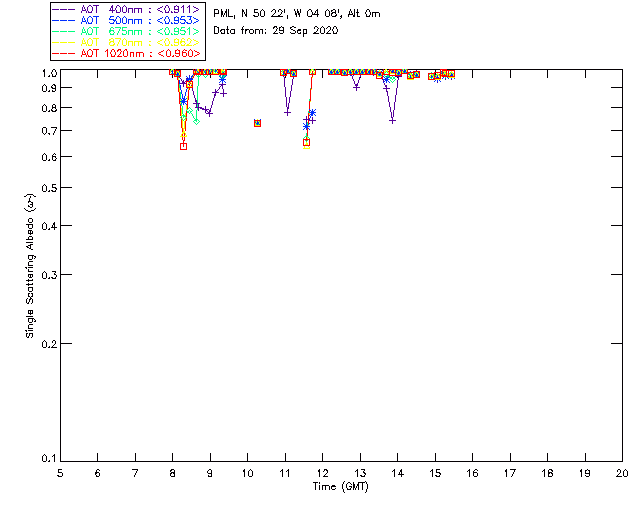Click the red square marker near time 11.6
This screenshot has width=640, height=512.
pyautogui.click(x=307, y=142)
